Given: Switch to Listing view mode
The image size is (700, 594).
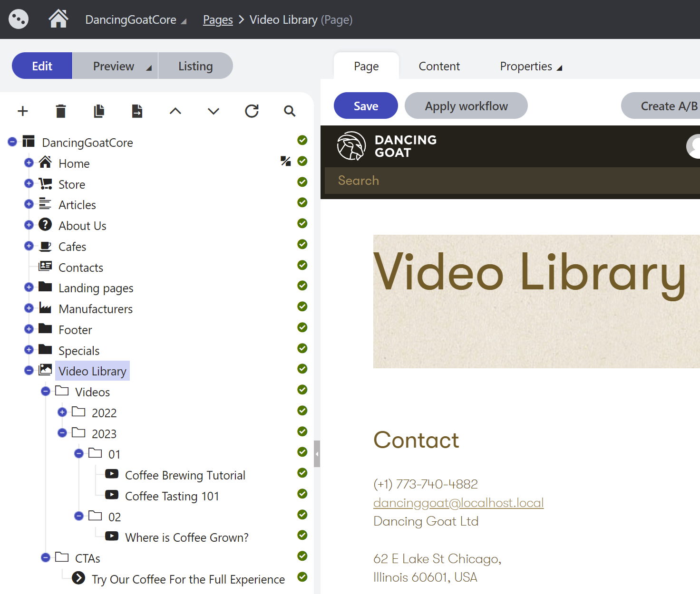Looking at the screenshot, I should pyautogui.click(x=195, y=66).
